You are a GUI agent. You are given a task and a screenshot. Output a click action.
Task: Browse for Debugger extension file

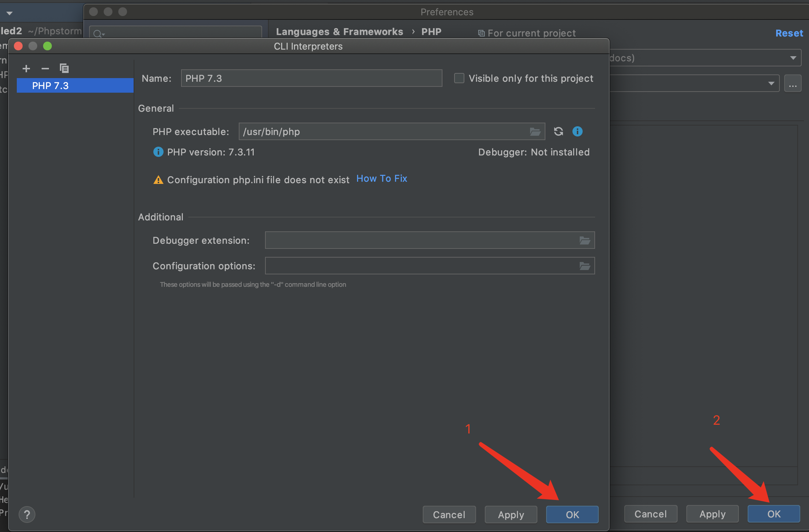584,240
